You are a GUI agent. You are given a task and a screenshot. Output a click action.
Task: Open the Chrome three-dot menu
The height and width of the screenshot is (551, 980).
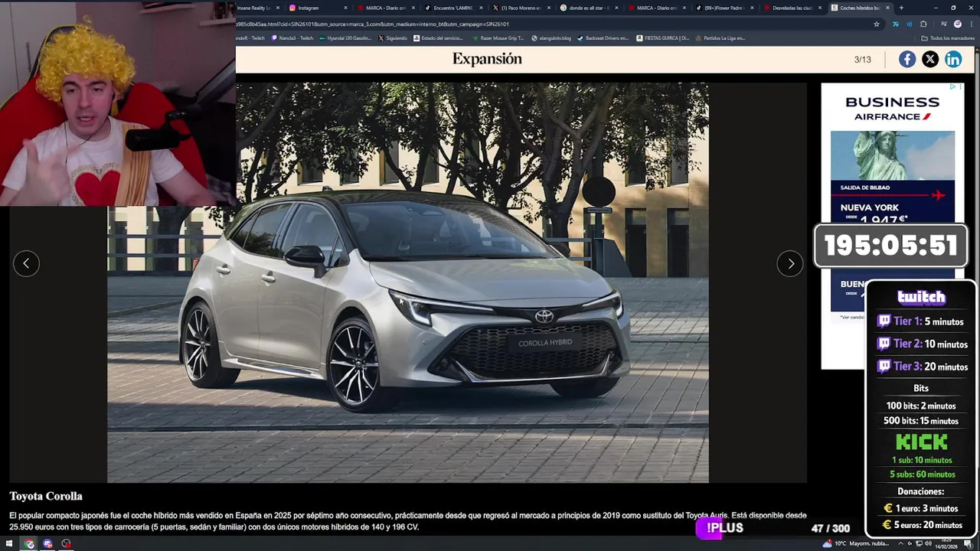(x=970, y=24)
